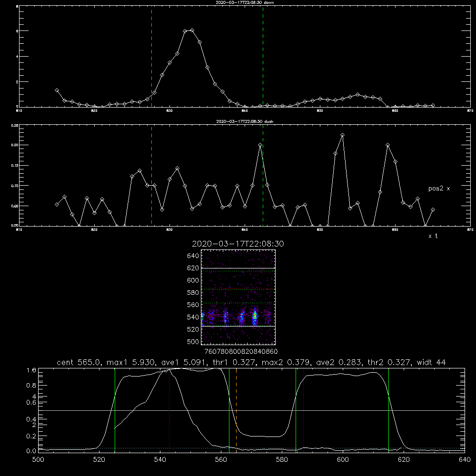The height and width of the screenshot is (476, 476).
Task: Click the tallest dusk peak marker near 0.22
Action: 342,135
